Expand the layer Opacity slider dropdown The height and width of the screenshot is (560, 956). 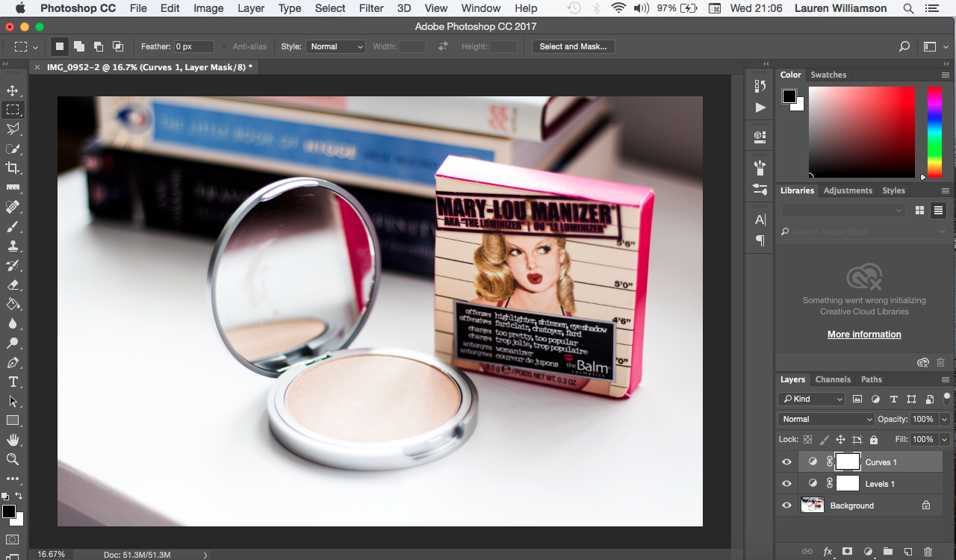[945, 419]
